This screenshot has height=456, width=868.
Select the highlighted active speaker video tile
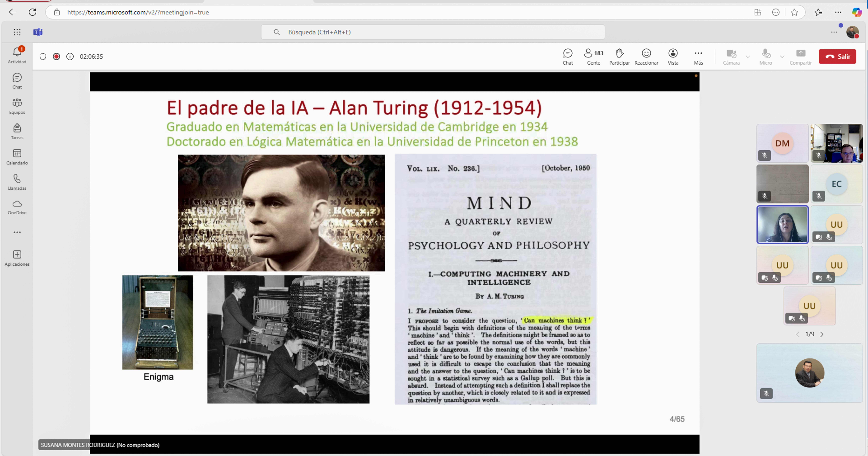coord(782,225)
